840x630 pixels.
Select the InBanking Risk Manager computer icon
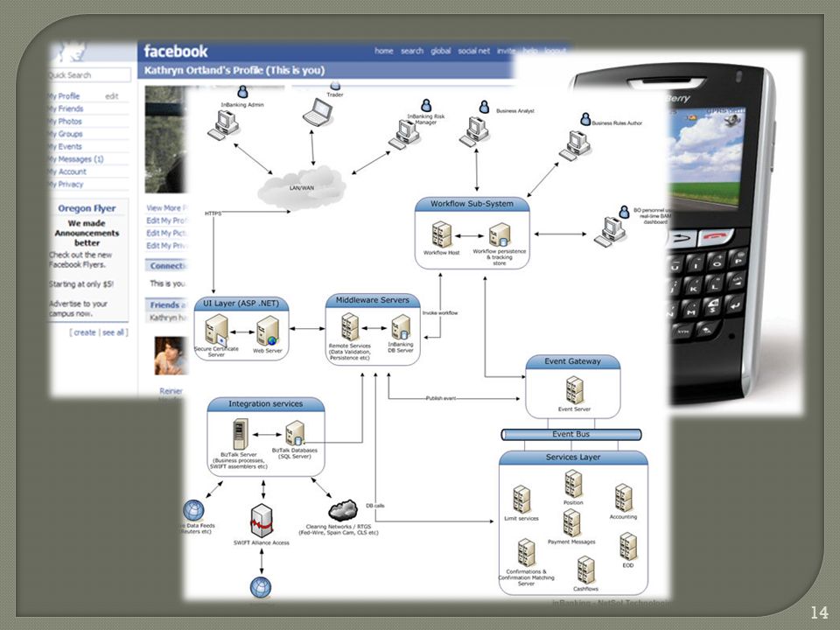(404, 134)
